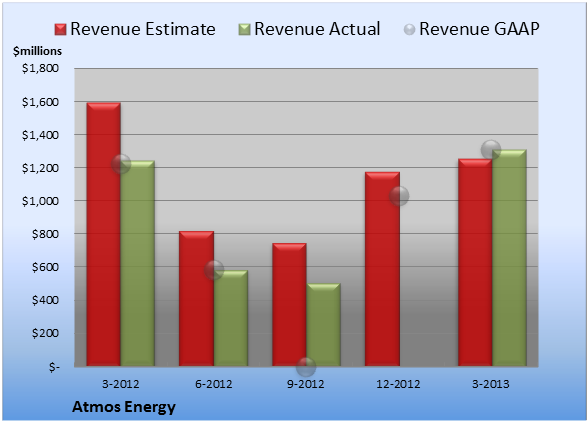Click the 3-2012 quarter label
The width and height of the screenshot is (588, 422).
pos(121,384)
